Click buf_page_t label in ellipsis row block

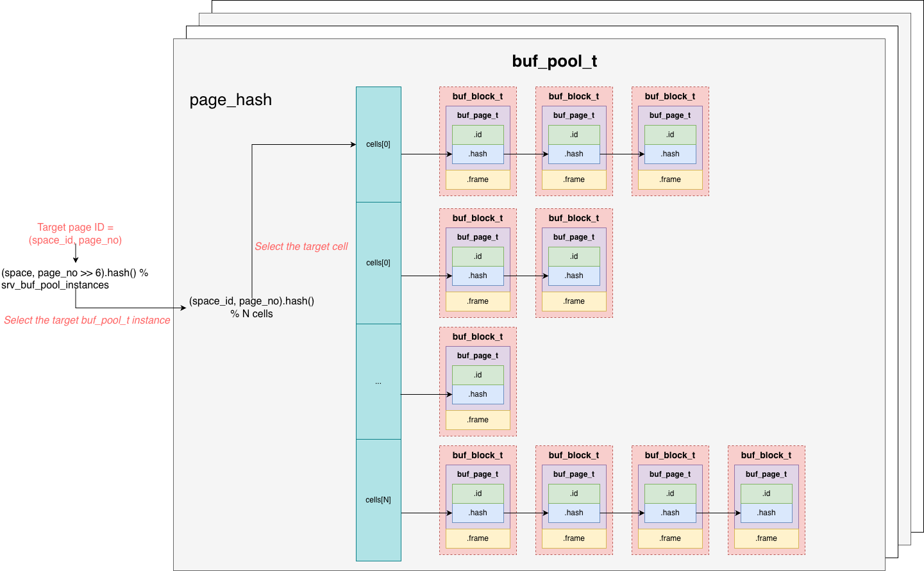[x=478, y=356]
